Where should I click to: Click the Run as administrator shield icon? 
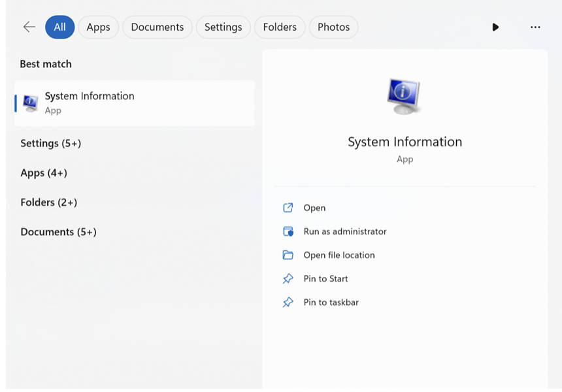(x=288, y=231)
